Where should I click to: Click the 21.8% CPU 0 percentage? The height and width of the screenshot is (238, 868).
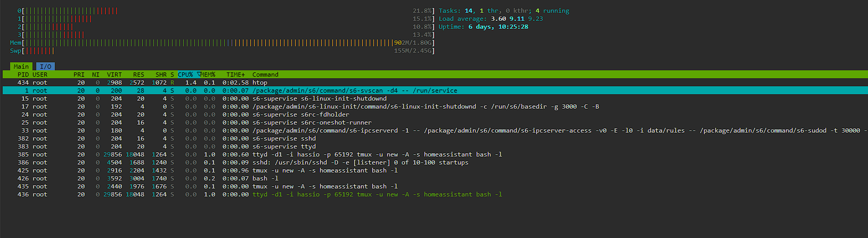(422, 11)
